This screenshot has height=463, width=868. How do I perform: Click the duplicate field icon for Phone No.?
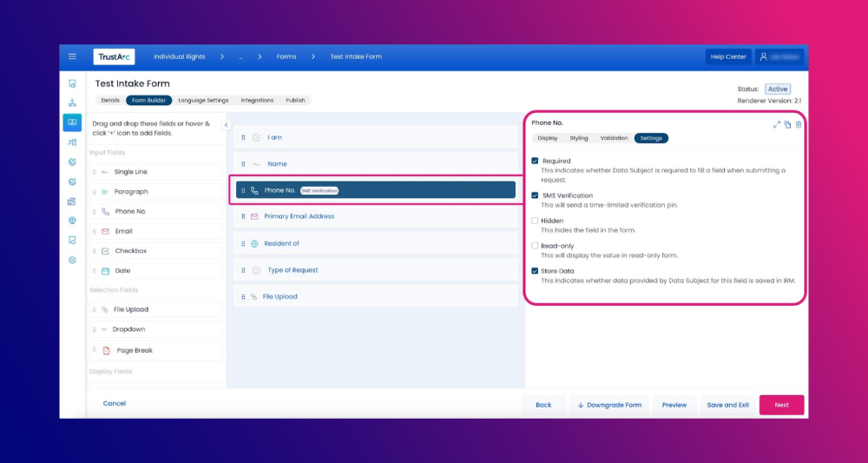787,124
